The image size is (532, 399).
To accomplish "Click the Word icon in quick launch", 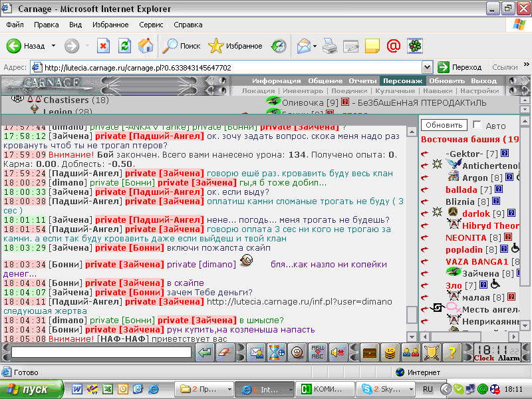I will coord(76,389).
